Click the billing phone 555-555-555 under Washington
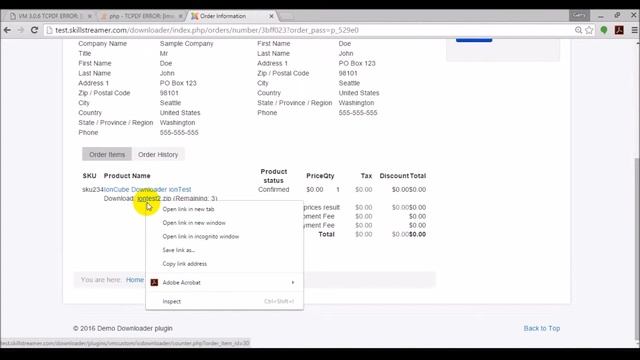The width and height of the screenshot is (640, 360). point(179,132)
